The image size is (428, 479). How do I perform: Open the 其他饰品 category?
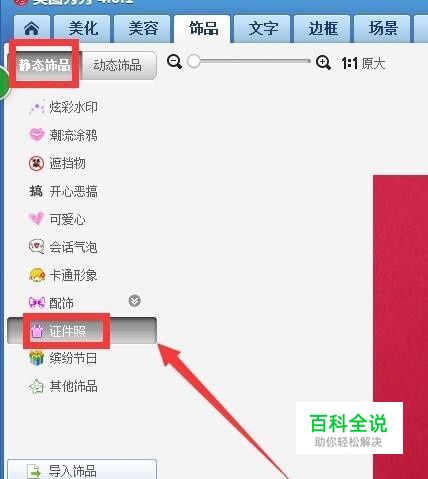pos(63,386)
